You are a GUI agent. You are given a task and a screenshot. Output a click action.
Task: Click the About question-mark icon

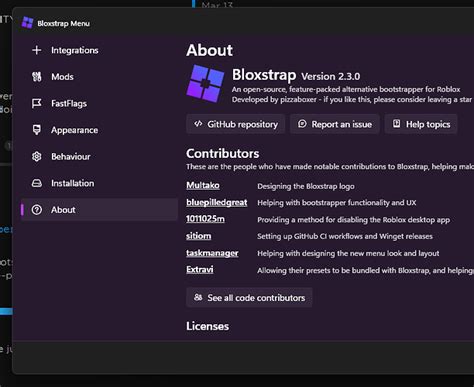point(37,210)
